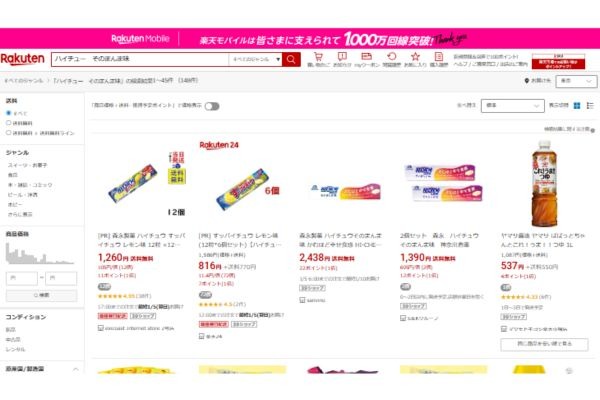Open the genre dropdown in search bar
This screenshot has width=600, height=400.
256,59
